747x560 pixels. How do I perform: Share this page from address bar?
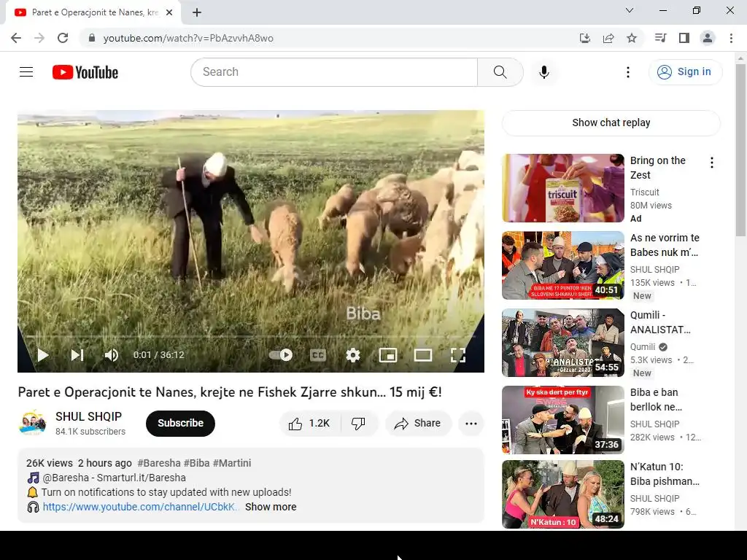(x=608, y=38)
